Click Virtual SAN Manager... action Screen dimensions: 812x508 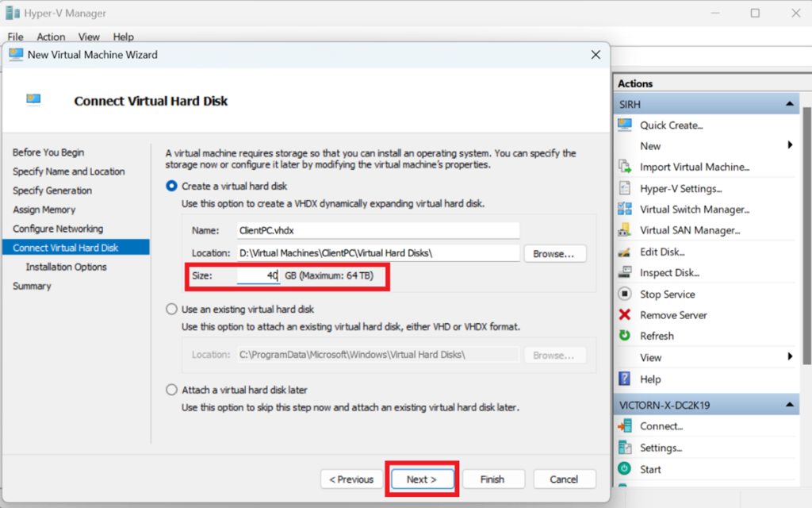pos(690,230)
